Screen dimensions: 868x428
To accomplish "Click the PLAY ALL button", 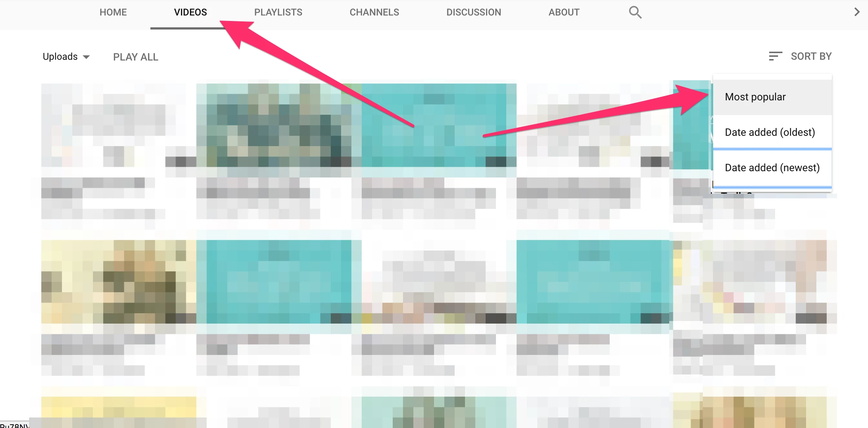I will click(135, 56).
